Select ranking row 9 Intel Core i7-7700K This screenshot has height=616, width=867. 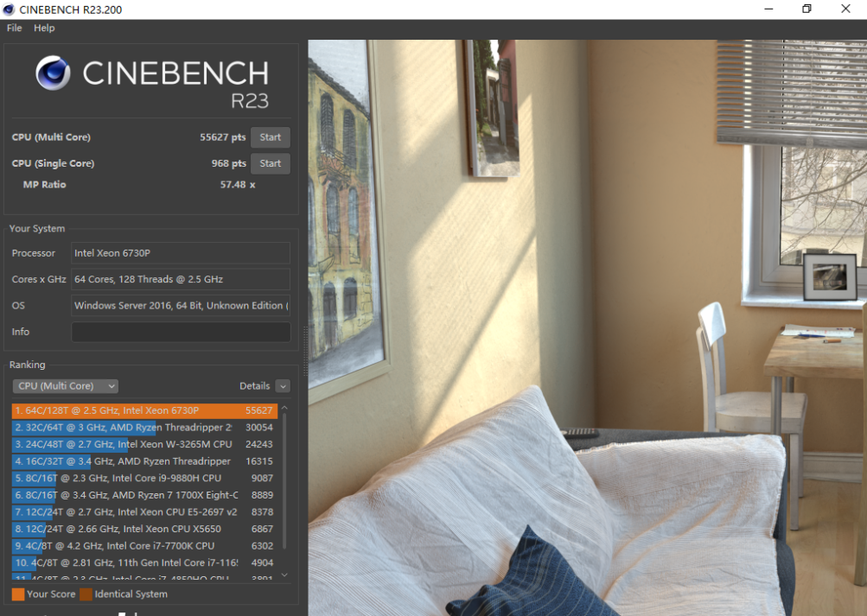click(x=144, y=546)
